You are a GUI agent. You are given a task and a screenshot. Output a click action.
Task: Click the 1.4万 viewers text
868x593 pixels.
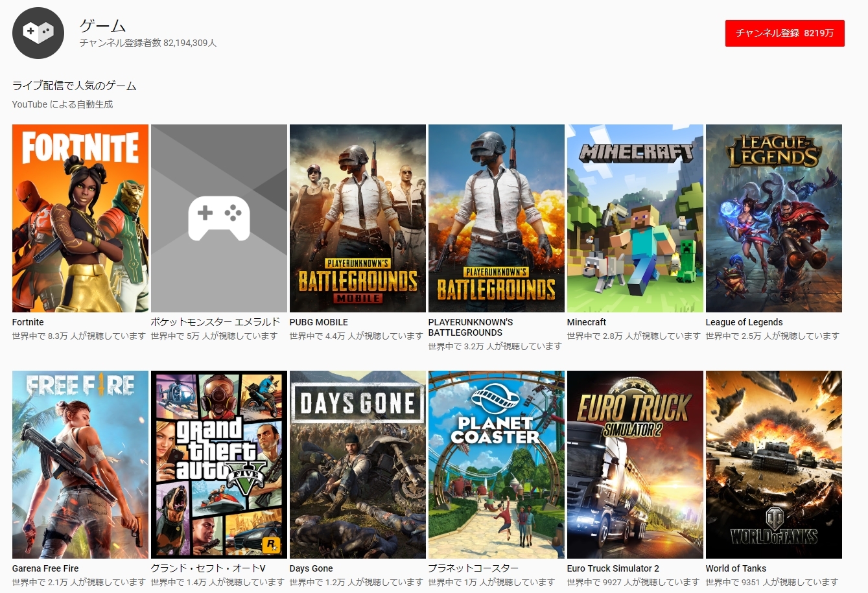click(x=217, y=582)
